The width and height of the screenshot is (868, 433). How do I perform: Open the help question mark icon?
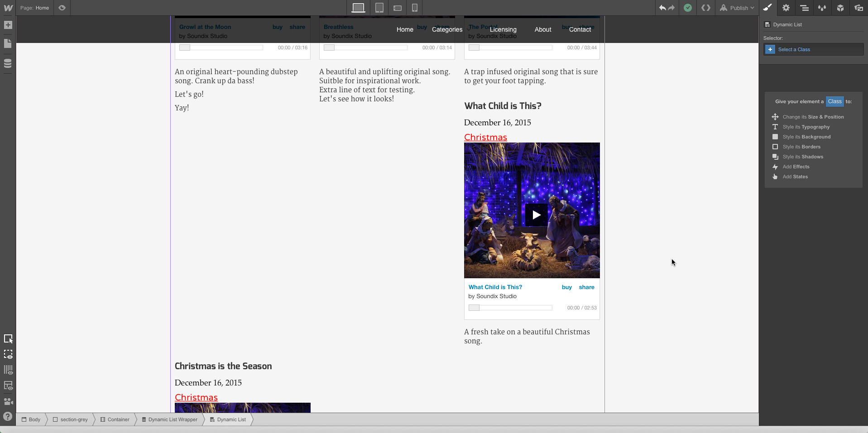[x=8, y=416]
